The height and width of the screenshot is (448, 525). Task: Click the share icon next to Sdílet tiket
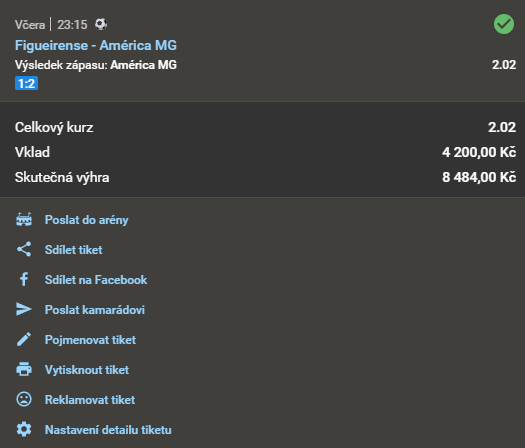tap(24, 249)
